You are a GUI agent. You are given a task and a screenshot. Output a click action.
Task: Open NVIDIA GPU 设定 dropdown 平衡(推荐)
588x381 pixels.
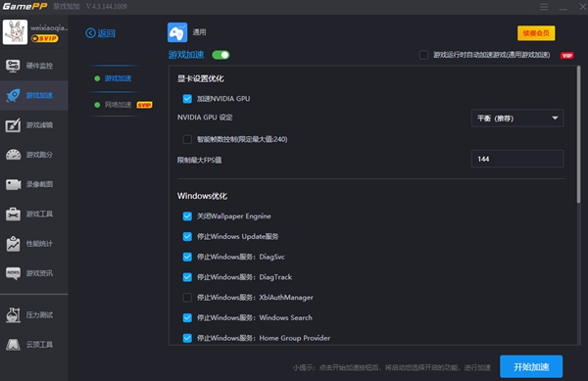[517, 119]
